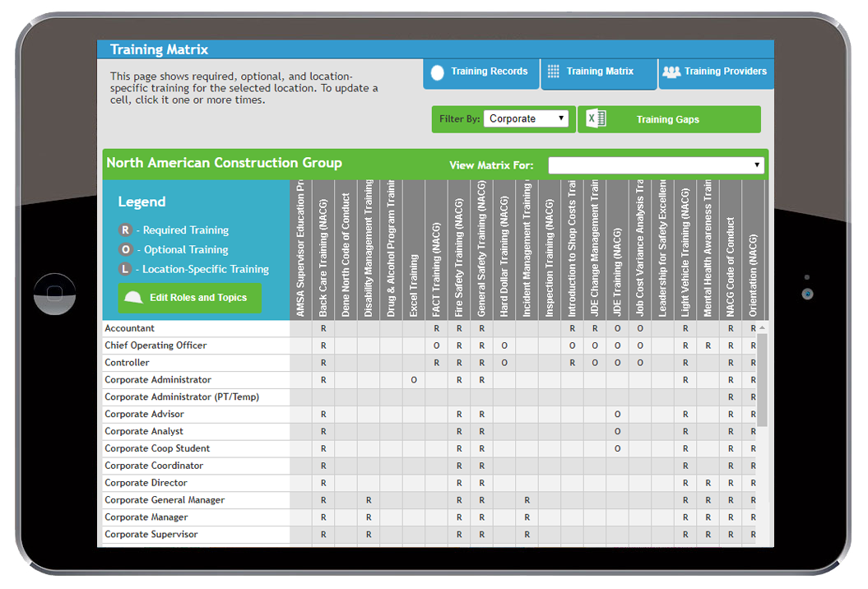Click the JDE Training (NACG) column header
Screen dimensions: 868x589
pyautogui.click(x=617, y=249)
